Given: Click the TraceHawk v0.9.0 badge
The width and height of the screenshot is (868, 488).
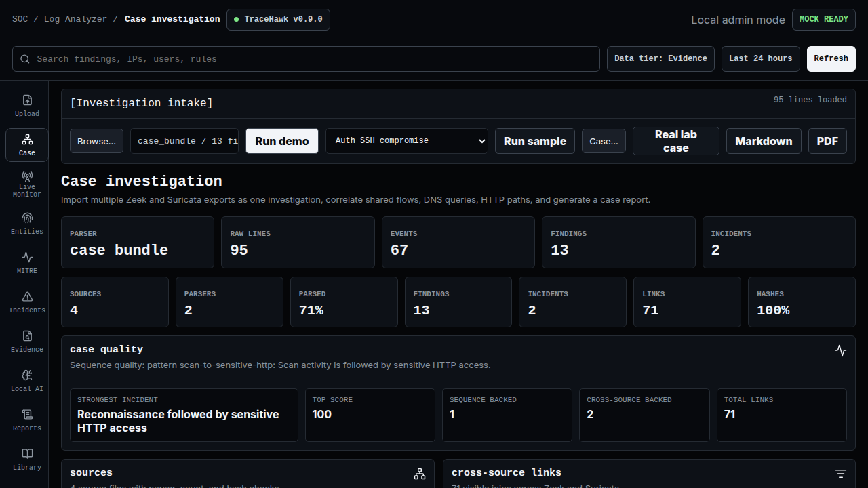Looking at the screenshot, I should click(x=278, y=20).
